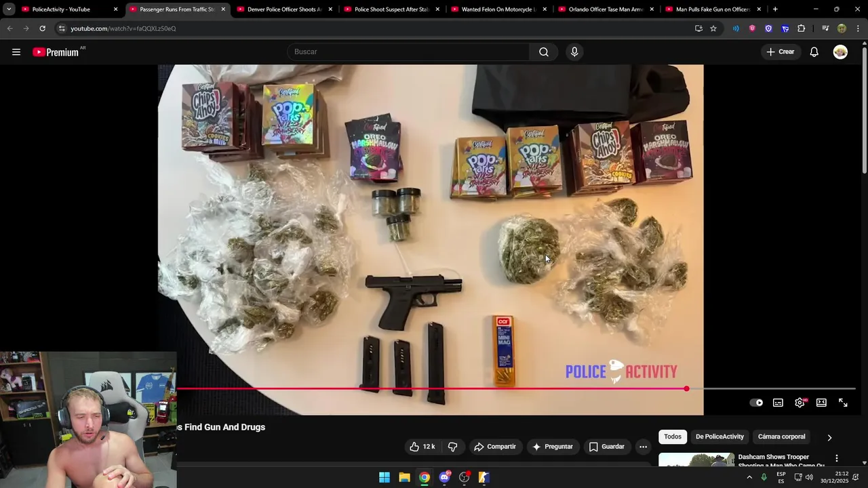Go to YouTube Premium home logo
Viewport: 868px width, 488px height.
pos(56,52)
